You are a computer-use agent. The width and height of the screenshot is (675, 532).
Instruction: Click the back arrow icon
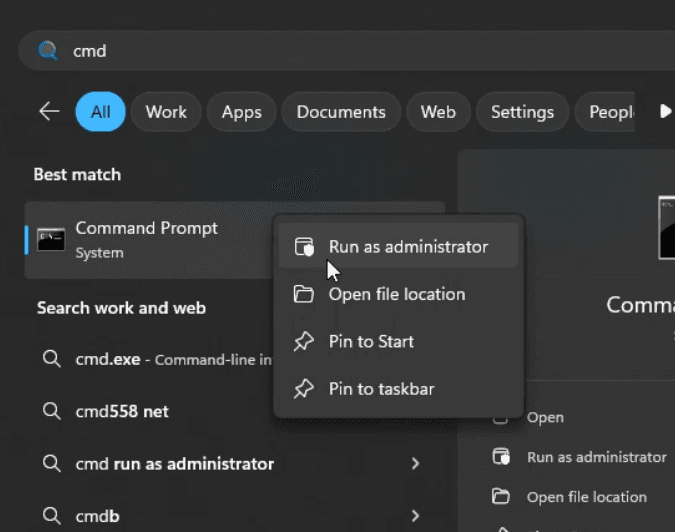coord(49,112)
